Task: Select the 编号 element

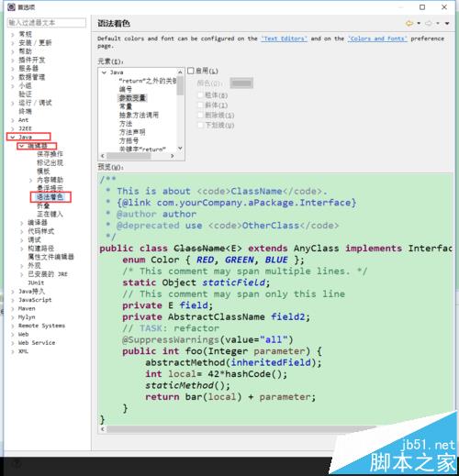Action: coord(126,89)
